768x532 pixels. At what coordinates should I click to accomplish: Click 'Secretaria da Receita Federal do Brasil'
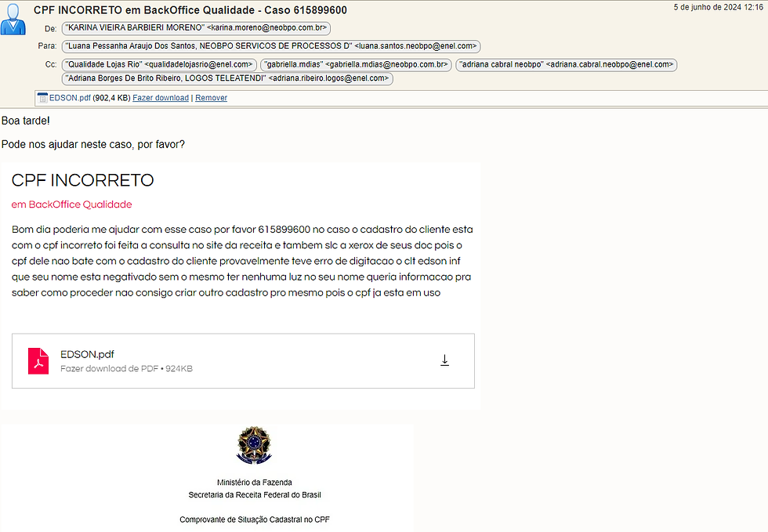[x=255, y=494]
